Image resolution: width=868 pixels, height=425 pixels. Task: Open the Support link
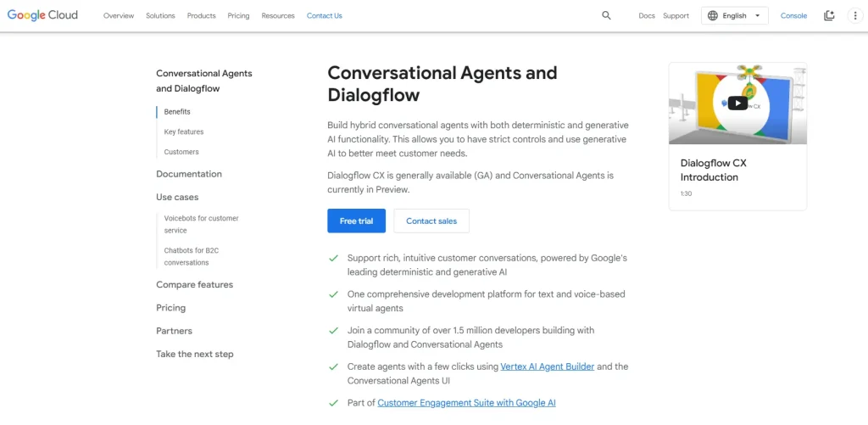(x=676, y=15)
